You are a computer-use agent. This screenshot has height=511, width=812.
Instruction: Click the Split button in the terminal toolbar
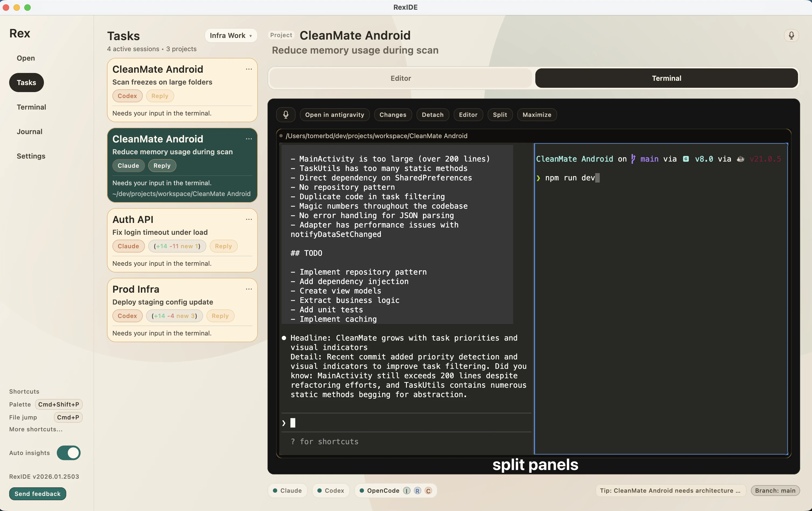[500, 115]
